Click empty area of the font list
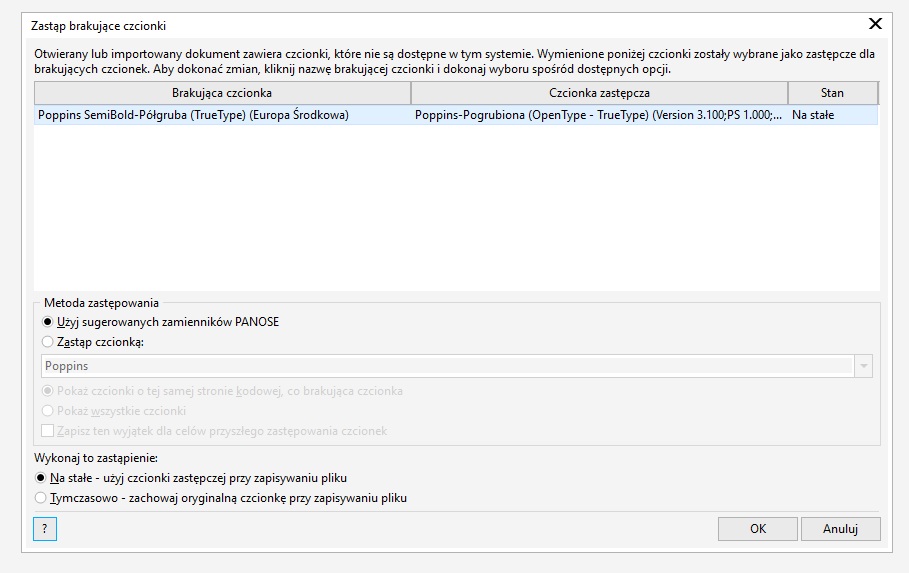The image size is (909, 573). 456,210
